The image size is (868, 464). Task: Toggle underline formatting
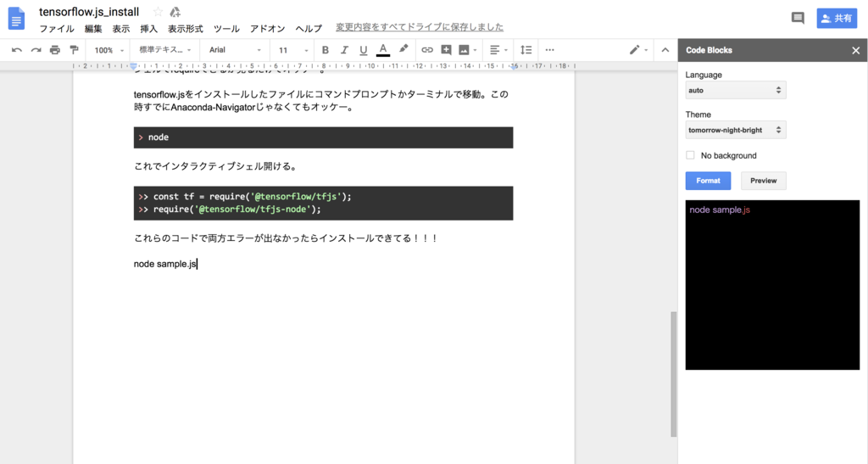tap(363, 50)
